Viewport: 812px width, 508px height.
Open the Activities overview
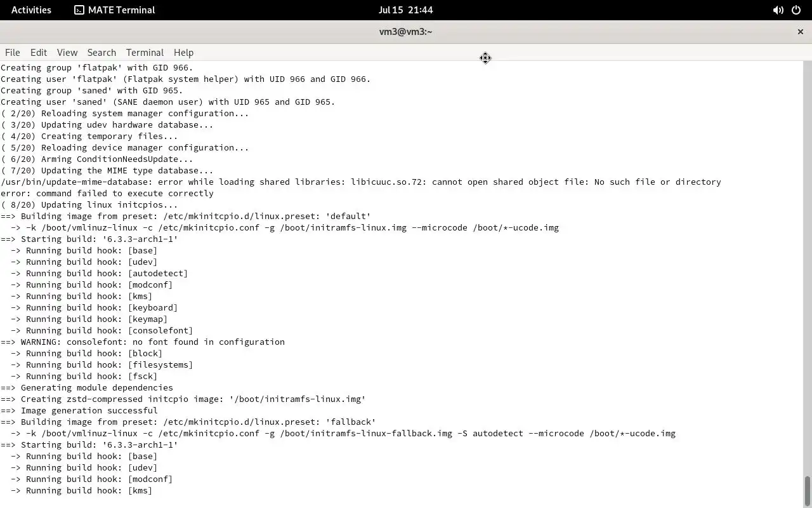coord(31,10)
